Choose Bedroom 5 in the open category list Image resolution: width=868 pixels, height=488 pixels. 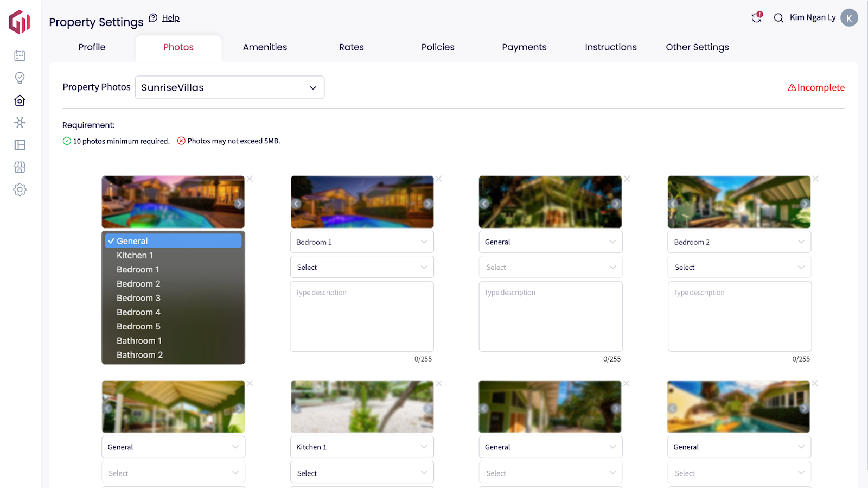[173, 326]
